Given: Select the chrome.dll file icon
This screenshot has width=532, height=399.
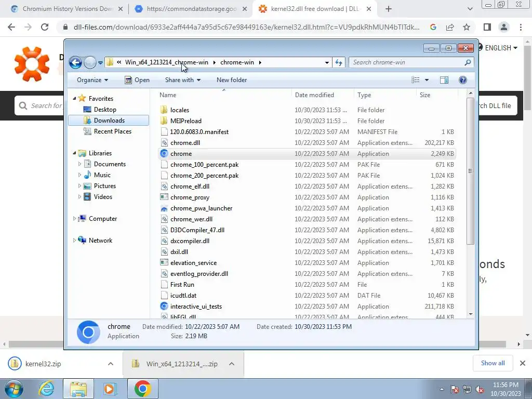Looking at the screenshot, I should [164, 143].
